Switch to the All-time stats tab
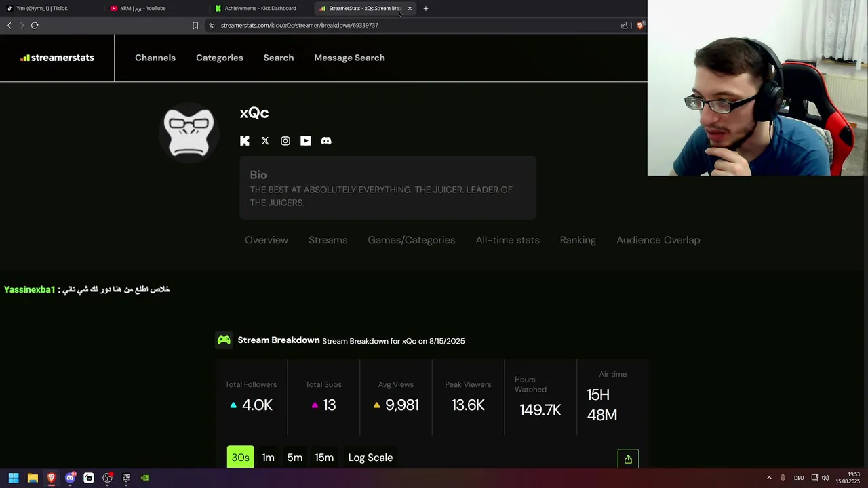 coord(508,240)
